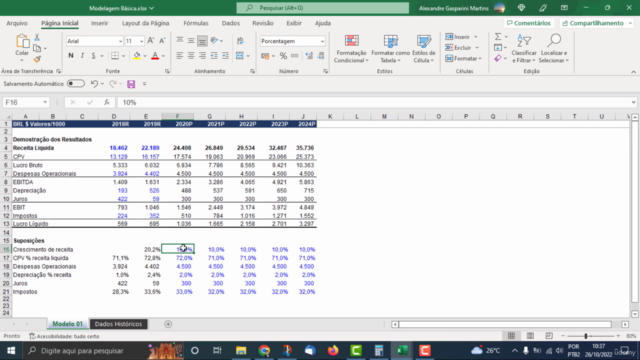640x360 pixels.
Task: Open File Explorer from the taskbar
Action: coord(241,351)
